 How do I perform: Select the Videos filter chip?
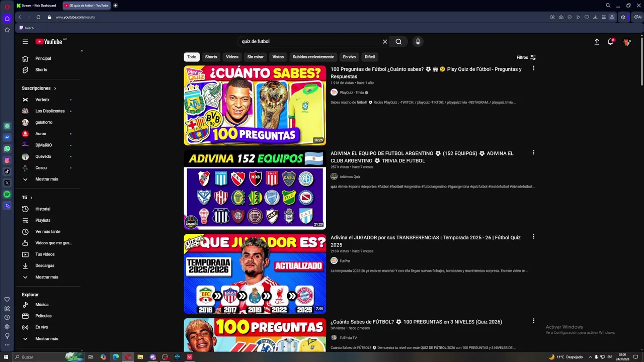(x=232, y=57)
